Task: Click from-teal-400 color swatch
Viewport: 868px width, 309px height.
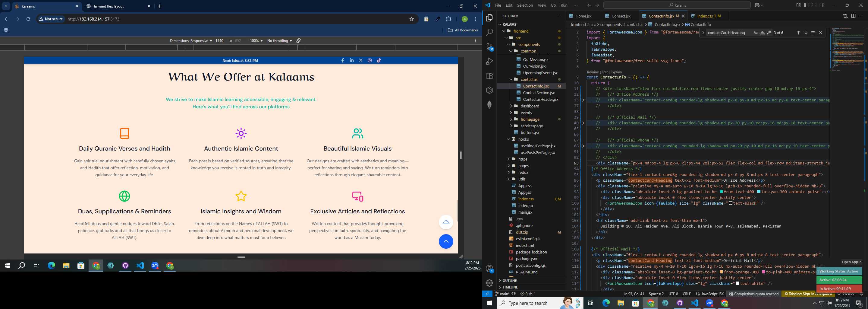Action: pos(721,192)
